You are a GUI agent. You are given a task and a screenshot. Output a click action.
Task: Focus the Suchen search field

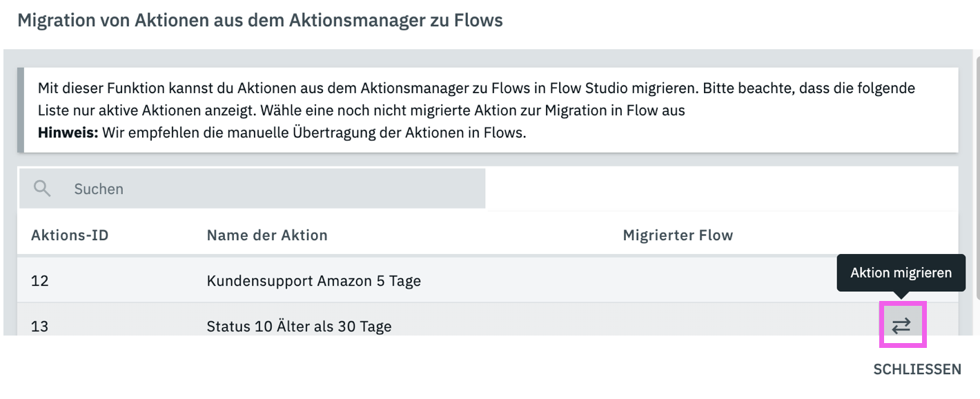276,188
